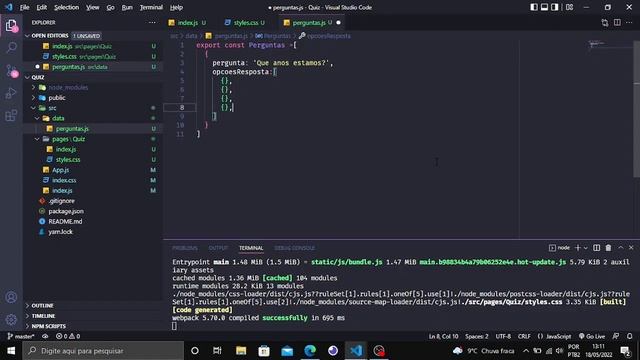Open the Help menu
The image size is (640, 360).
(x=176, y=7)
